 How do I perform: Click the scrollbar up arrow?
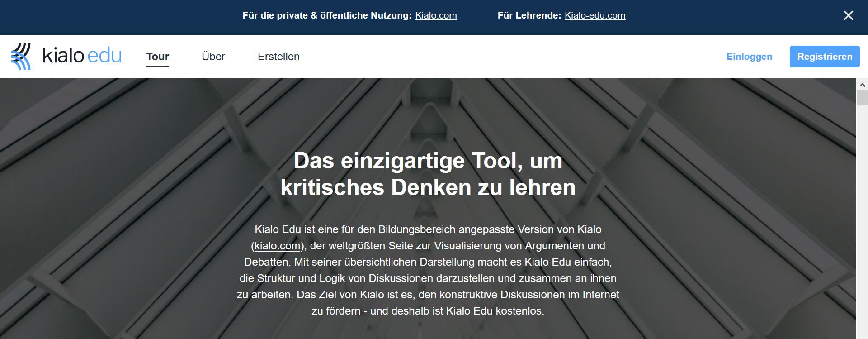(862, 85)
